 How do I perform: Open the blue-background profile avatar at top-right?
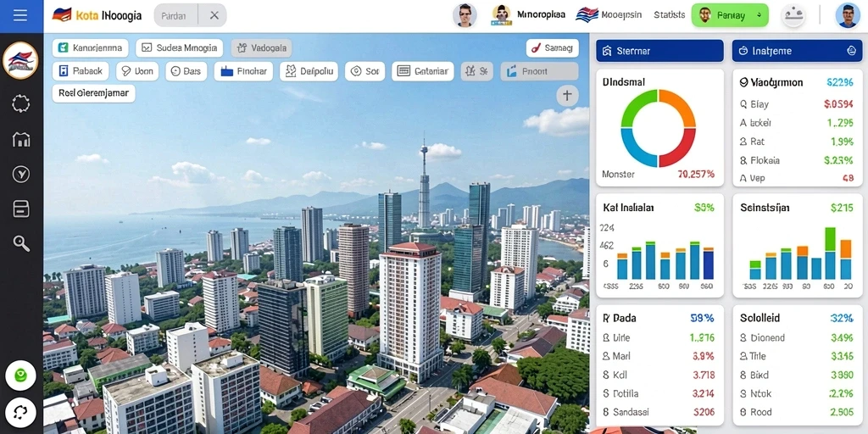[848, 15]
